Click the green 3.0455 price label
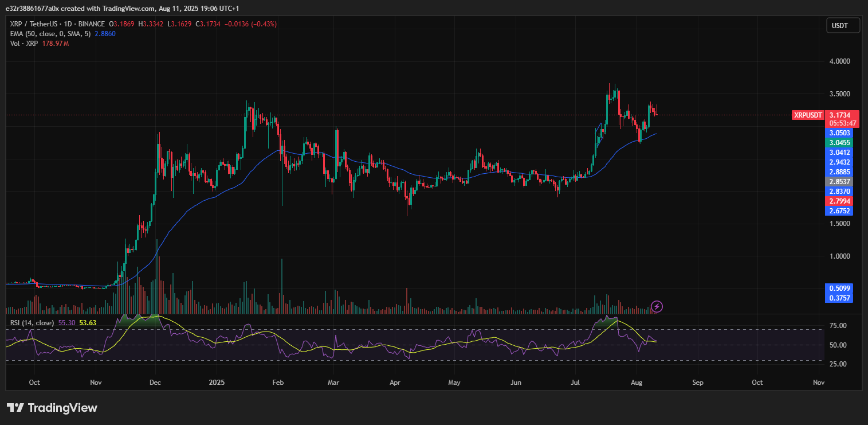This screenshot has width=868, height=425. click(x=839, y=142)
